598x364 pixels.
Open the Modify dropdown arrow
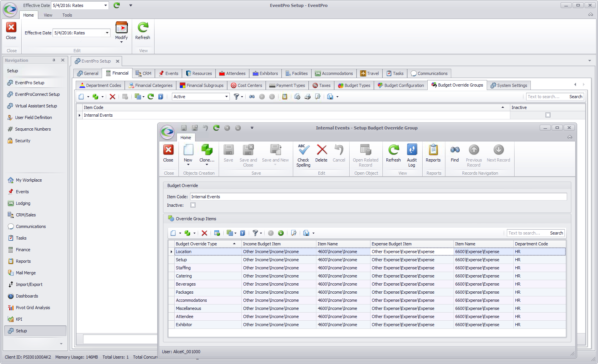[121, 42]
